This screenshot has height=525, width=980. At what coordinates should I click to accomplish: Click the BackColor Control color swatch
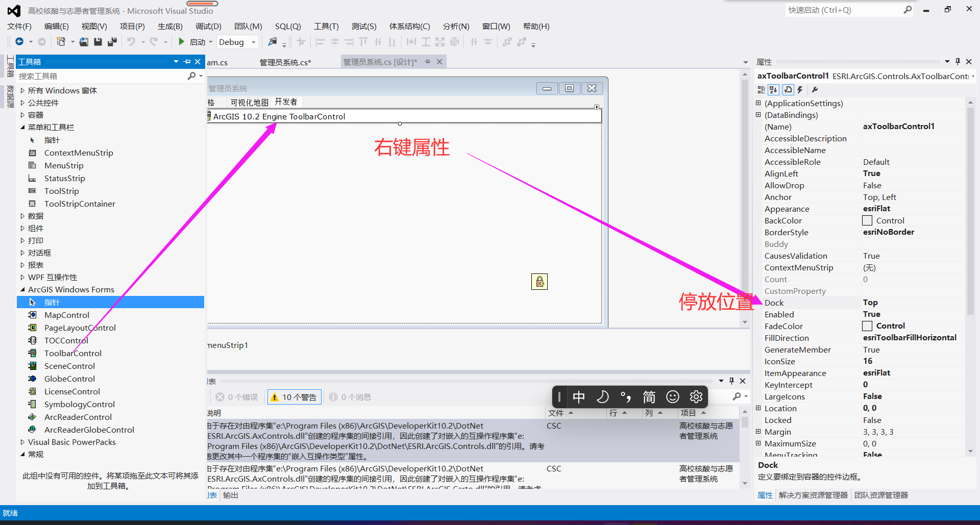click(x=867, y=220)
